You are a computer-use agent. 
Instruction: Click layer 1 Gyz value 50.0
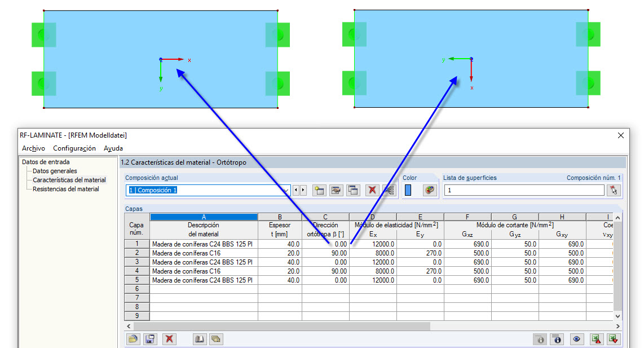click(515, 244)
